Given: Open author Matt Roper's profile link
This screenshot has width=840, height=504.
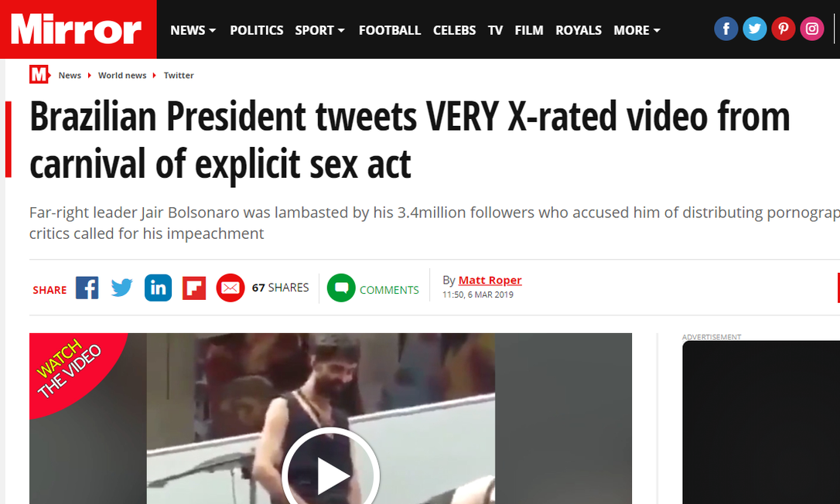Looking at the screenshot, I should coord(490,280).
